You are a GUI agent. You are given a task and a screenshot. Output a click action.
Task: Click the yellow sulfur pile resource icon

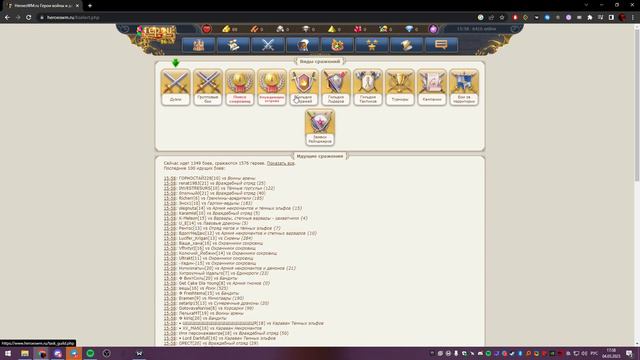click(331, 29)
